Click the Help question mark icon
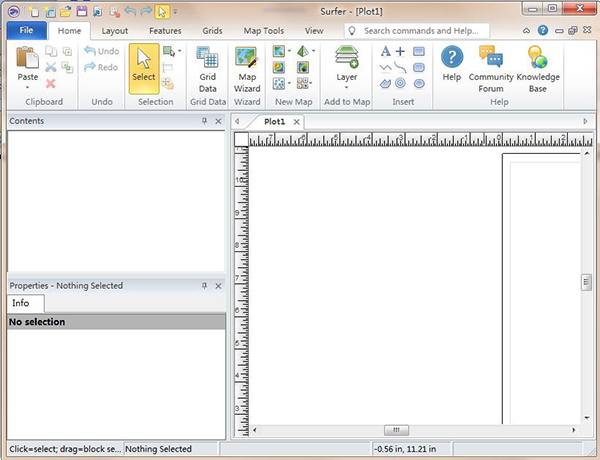The image size is (600, 460). pos(452,58)
